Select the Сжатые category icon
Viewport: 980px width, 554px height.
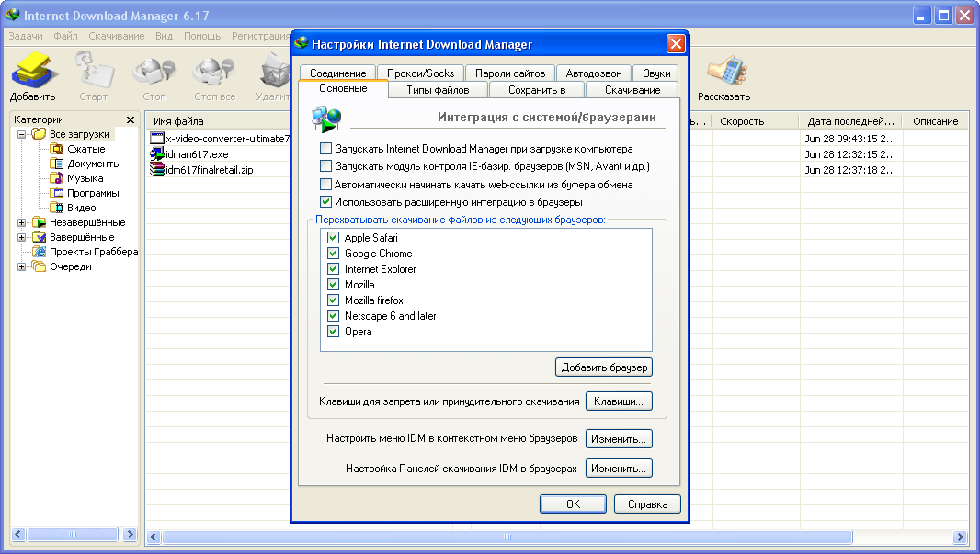[x=56, y=149]
